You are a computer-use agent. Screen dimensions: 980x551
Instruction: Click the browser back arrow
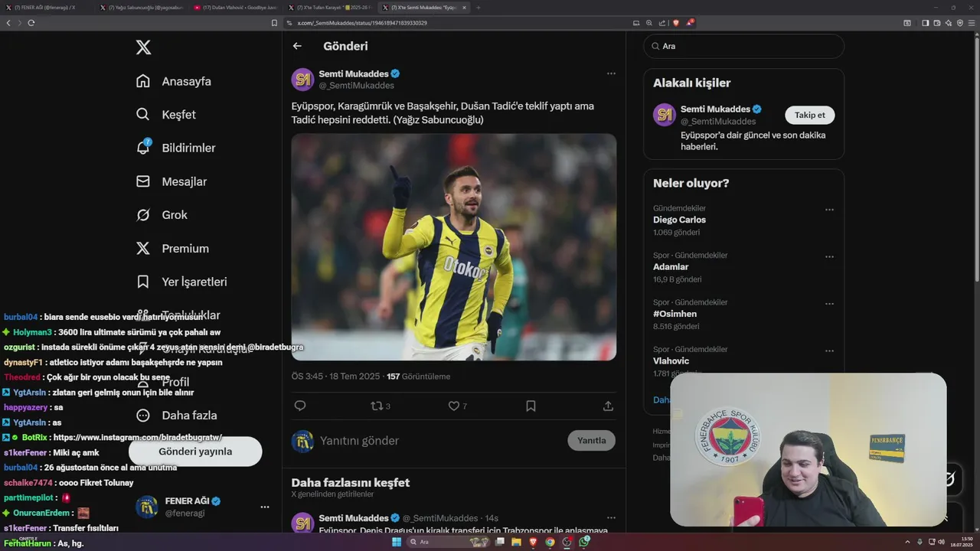coord(8,23)
